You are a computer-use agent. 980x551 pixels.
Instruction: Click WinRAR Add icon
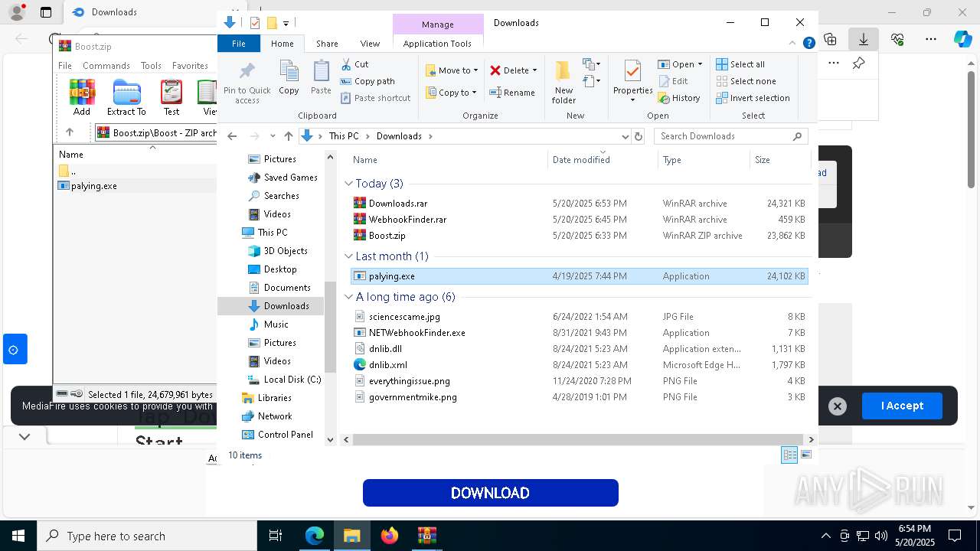(x=82, y=98)
